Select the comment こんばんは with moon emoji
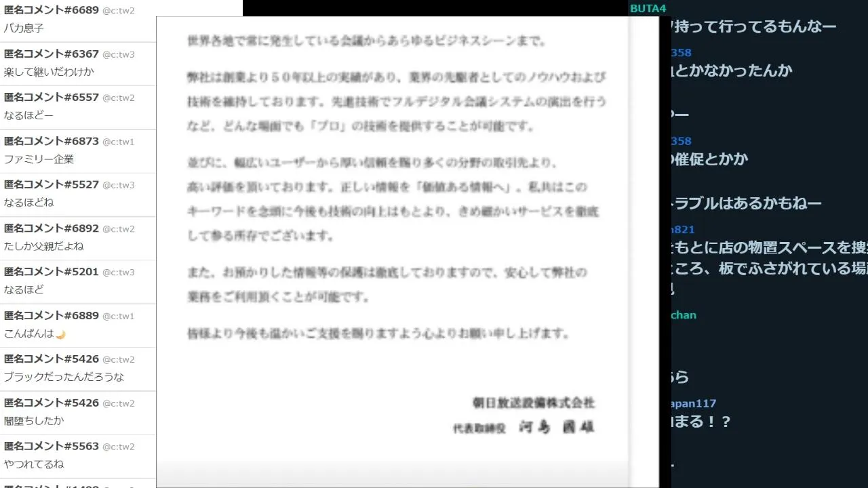Screen dimensions: 868x488 point(35,333)
